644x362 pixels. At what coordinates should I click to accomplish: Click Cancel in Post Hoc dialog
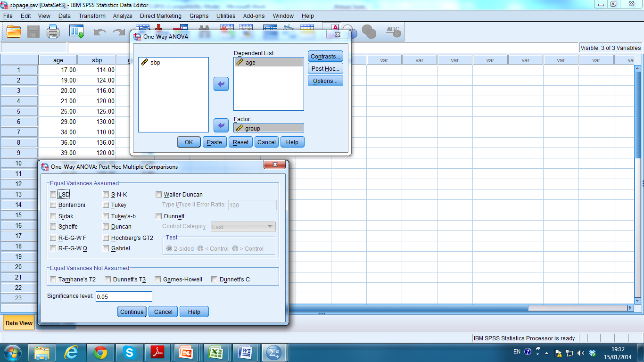(x=163, y=312)
